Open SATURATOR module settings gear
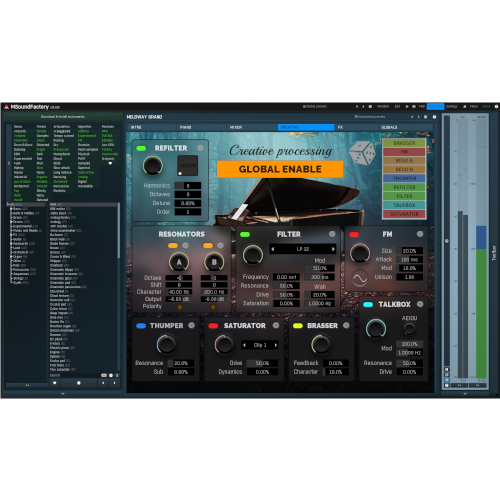Viewport: 500px width, 500px height. pyautogui.click(x=276, y=325)
